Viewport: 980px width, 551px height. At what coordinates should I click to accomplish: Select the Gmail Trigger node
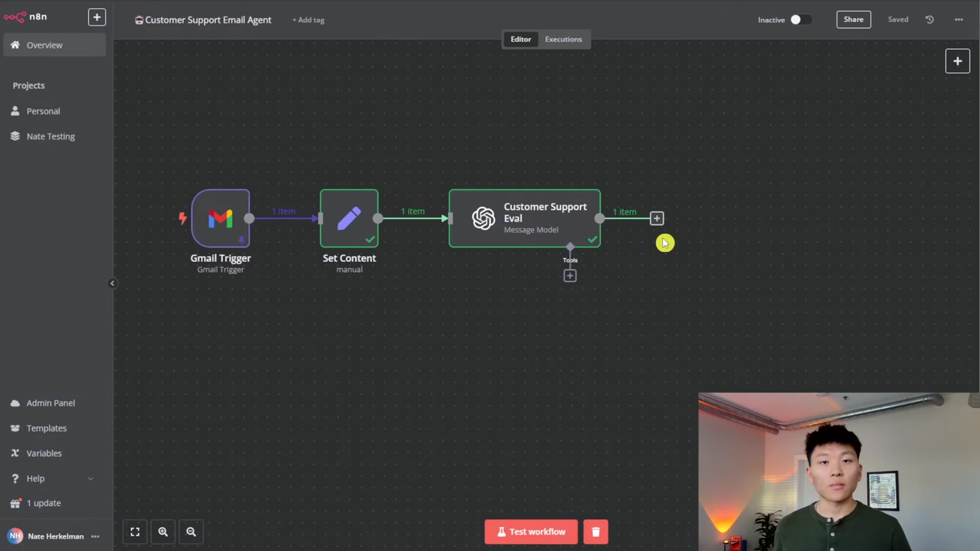pyautogui.click(x=220, y=218)
